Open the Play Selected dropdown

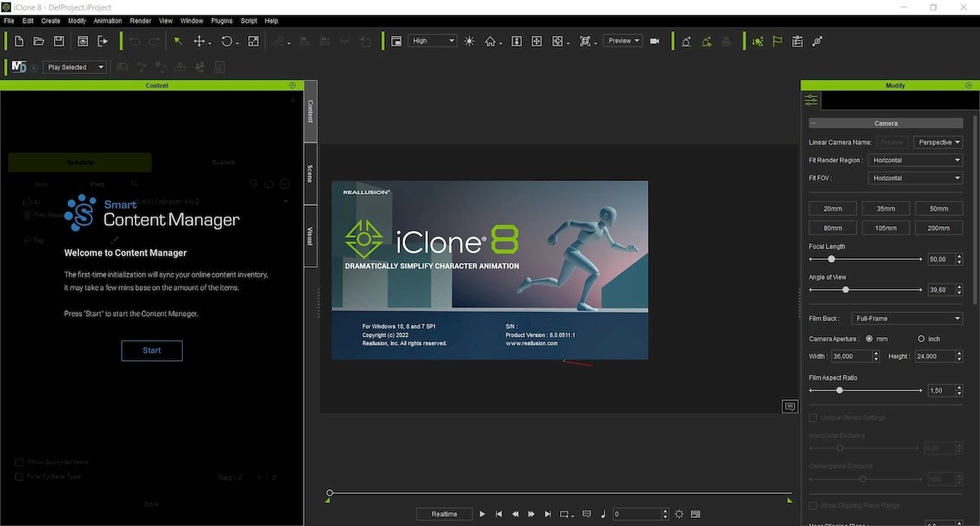(x=75, y=67)
